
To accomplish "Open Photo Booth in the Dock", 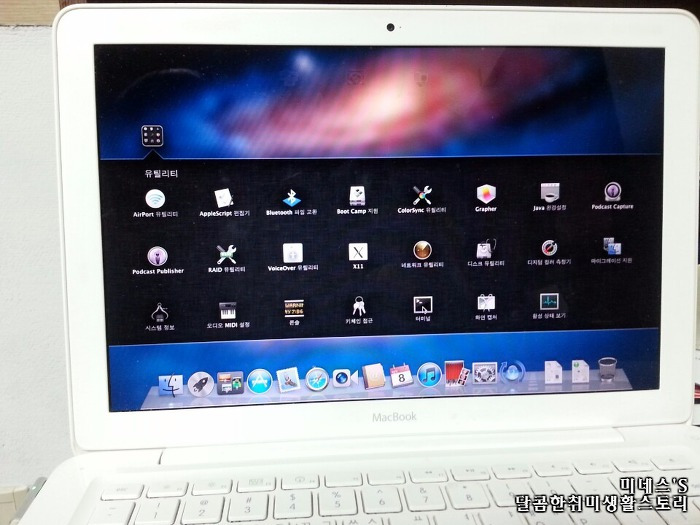I will [x=457, y=374].
